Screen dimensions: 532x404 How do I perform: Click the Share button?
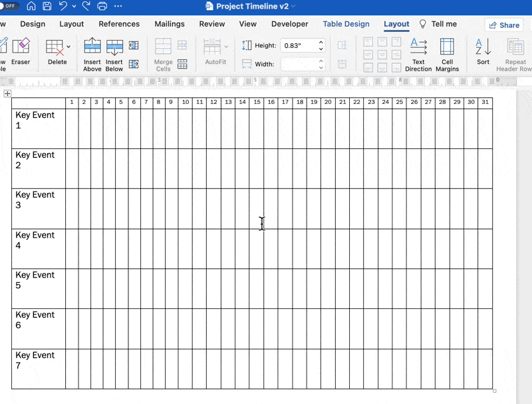[x=504, y=25]
